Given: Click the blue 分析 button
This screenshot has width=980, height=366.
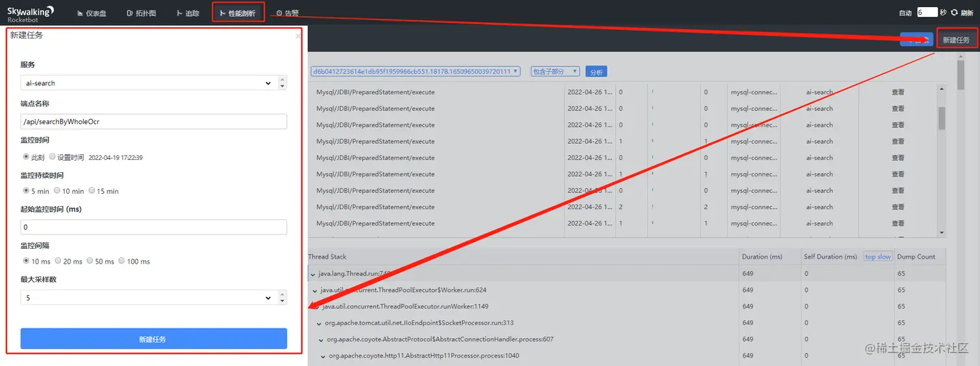Looking at the screenshot, I should [596, 71].
